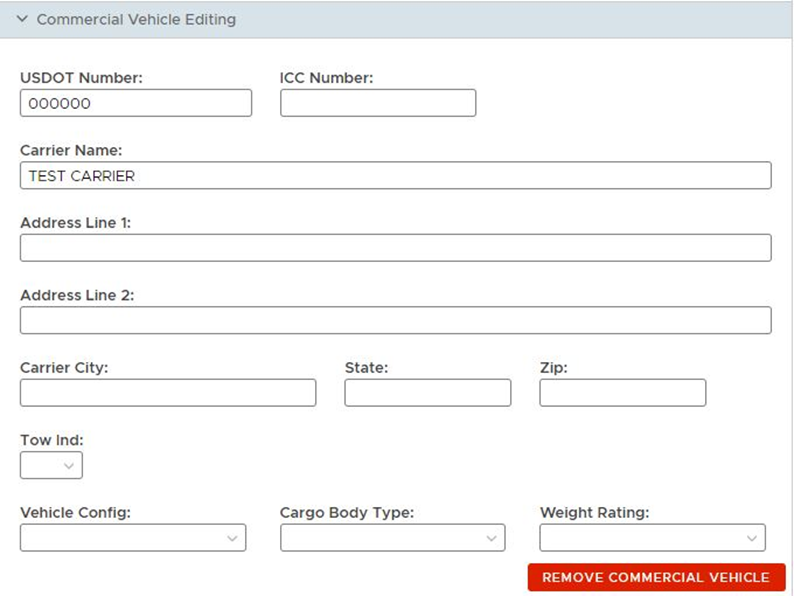
Task: Click the Carrier Name label text
Action: click(71, 150)
